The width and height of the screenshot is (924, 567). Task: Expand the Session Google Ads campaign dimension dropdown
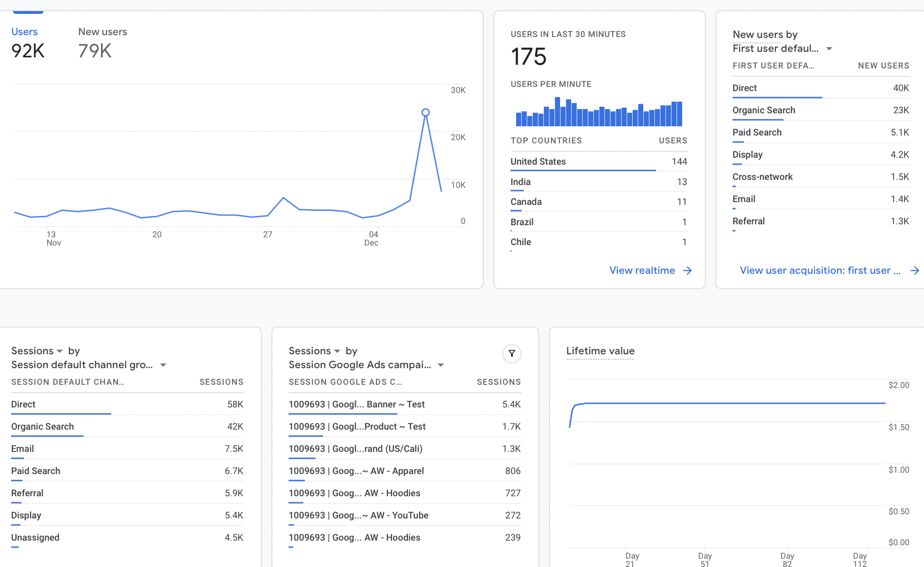(441, 365)
